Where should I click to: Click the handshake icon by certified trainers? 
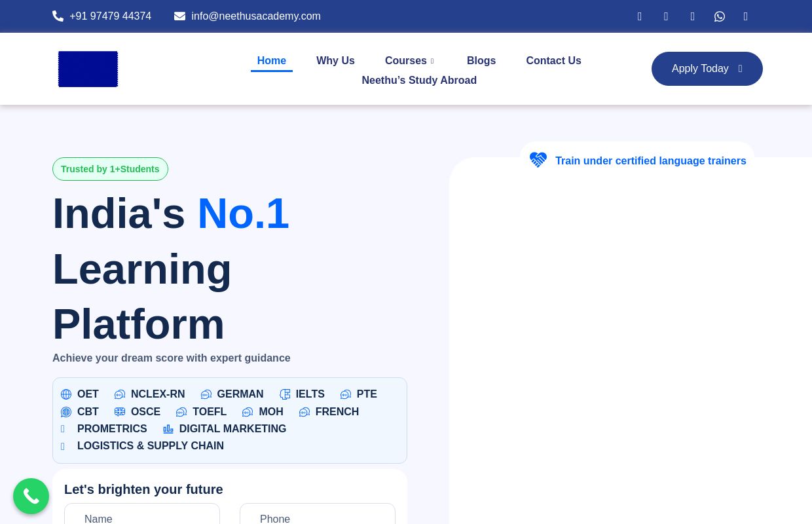tap(538, 160)
